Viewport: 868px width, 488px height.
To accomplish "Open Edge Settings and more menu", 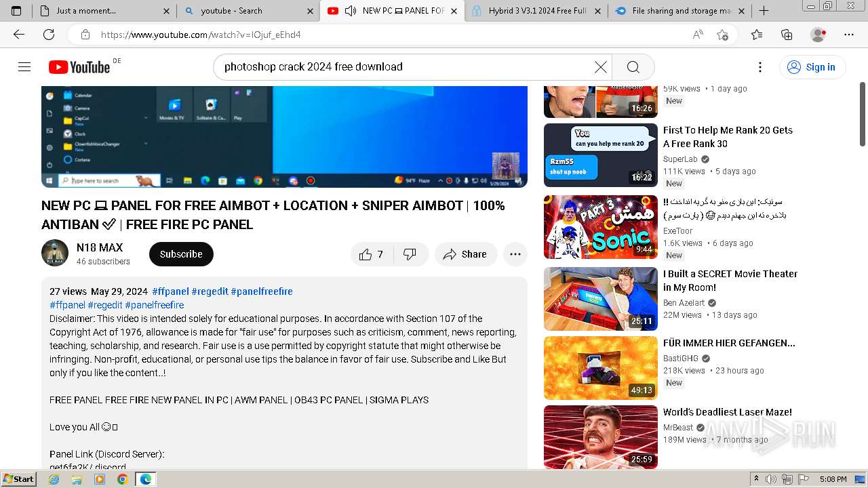I will point(849,35).
